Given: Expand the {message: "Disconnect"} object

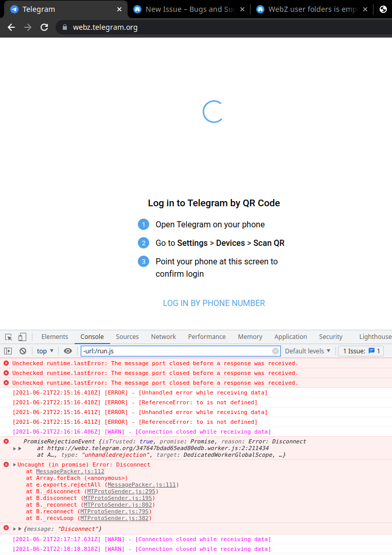Looking at the screenshot, I should point(14,529).
